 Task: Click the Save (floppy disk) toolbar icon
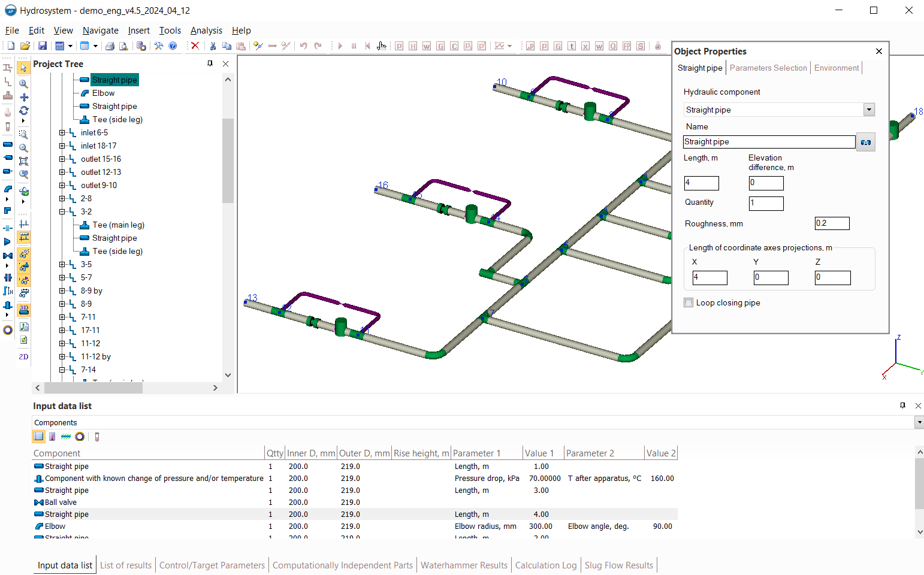click(43, 46)
